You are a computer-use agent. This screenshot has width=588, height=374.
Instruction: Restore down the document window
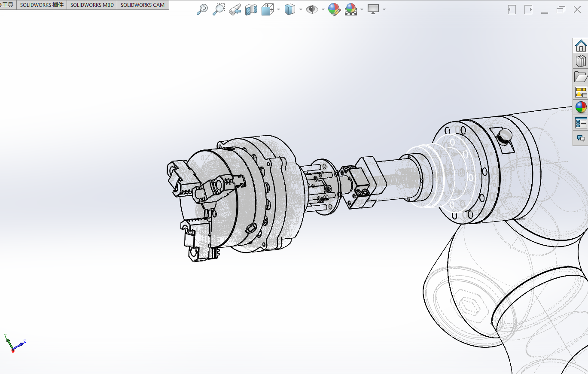tap(561, 9)
